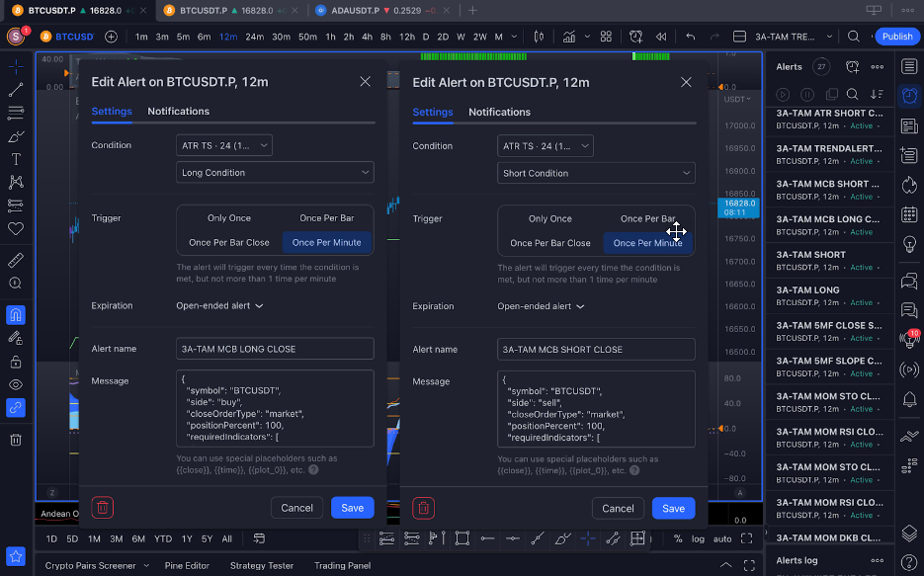Open the Long Condition dropdown
924x576 pixels.
click(x=275, y=173)
